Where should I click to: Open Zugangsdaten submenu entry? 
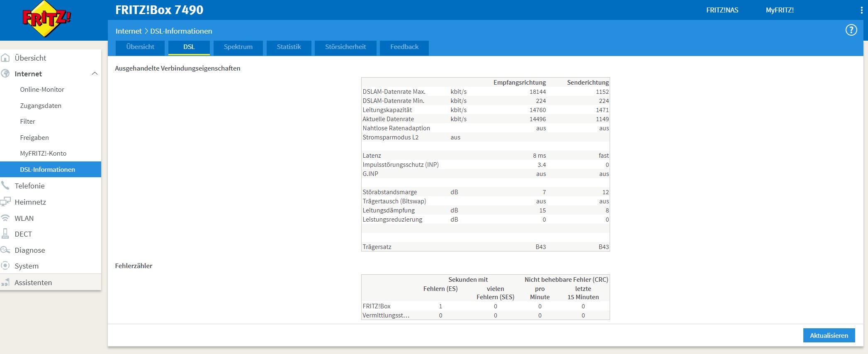tap(41, 105)
